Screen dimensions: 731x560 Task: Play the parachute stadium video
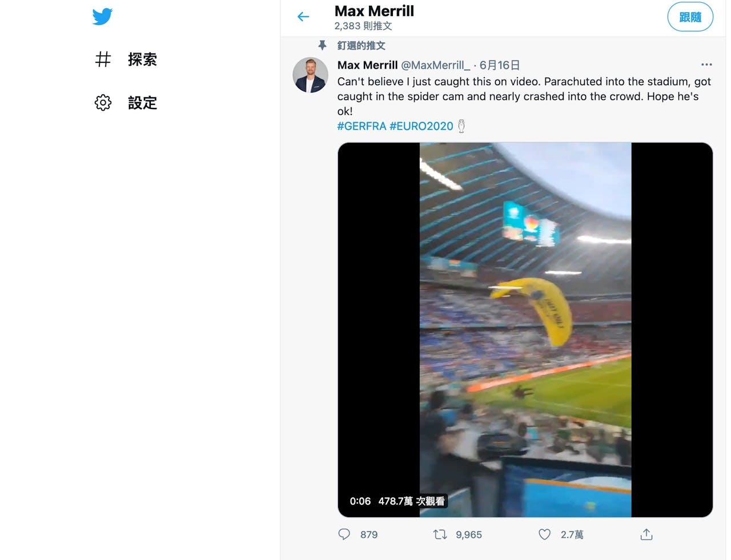[525, 329]
